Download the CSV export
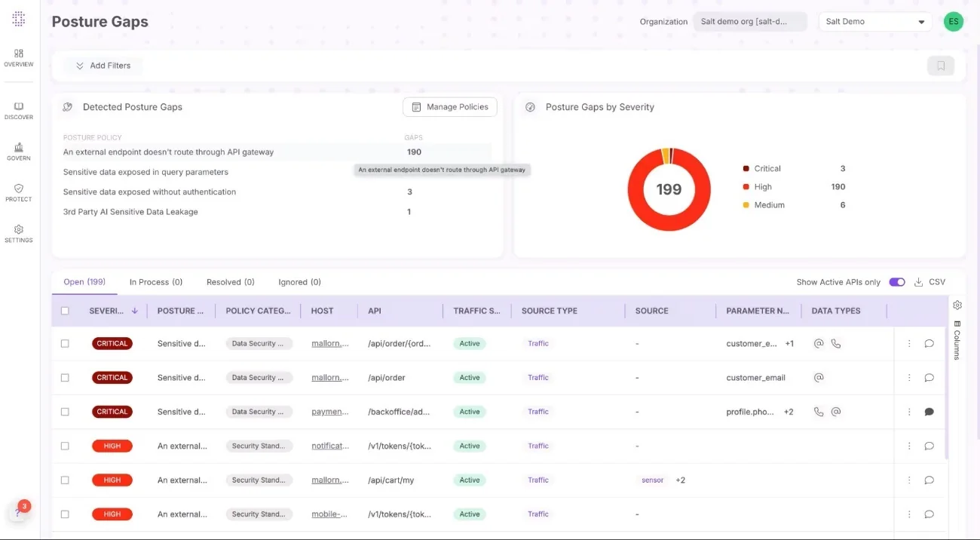980x540 pixels. (929, 282)
